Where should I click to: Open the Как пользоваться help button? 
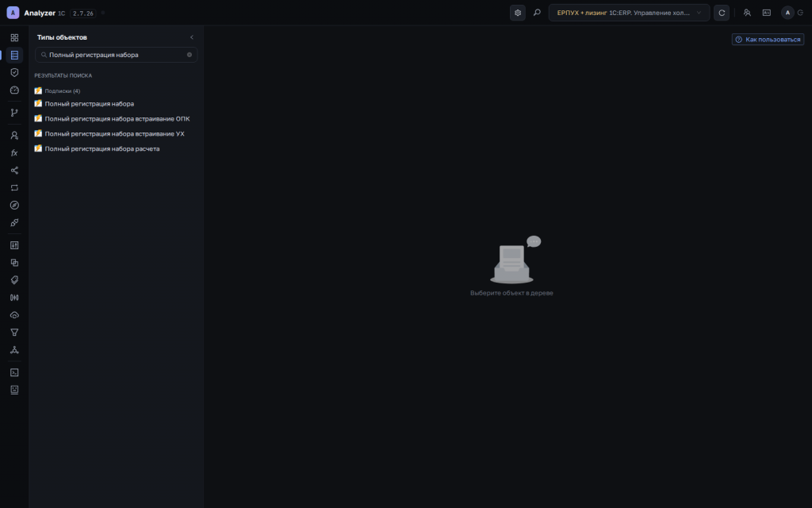(x=768, y=40)
